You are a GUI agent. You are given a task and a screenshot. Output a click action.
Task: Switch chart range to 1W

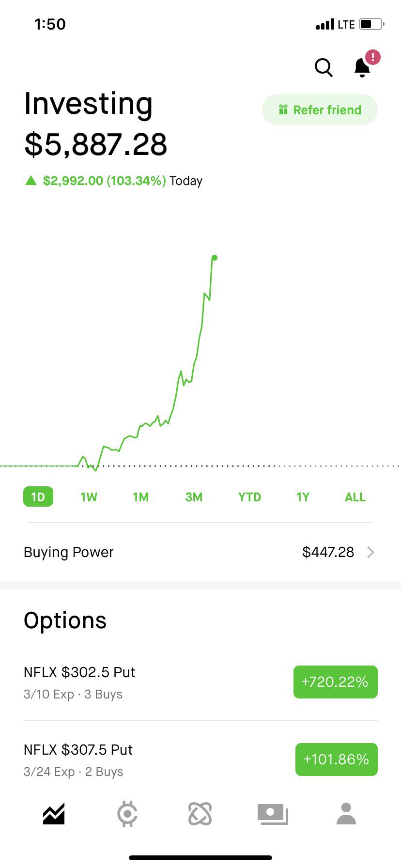click(x=89, y=497)
